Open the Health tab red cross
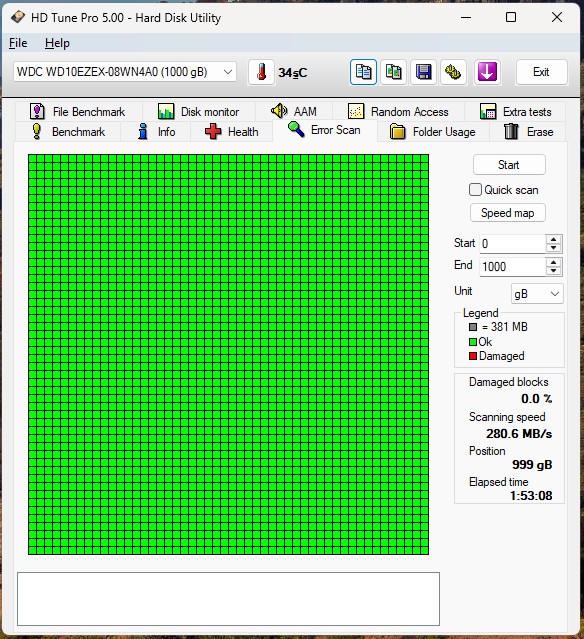Screen dimensions: 584x639 tap(213, 132)
